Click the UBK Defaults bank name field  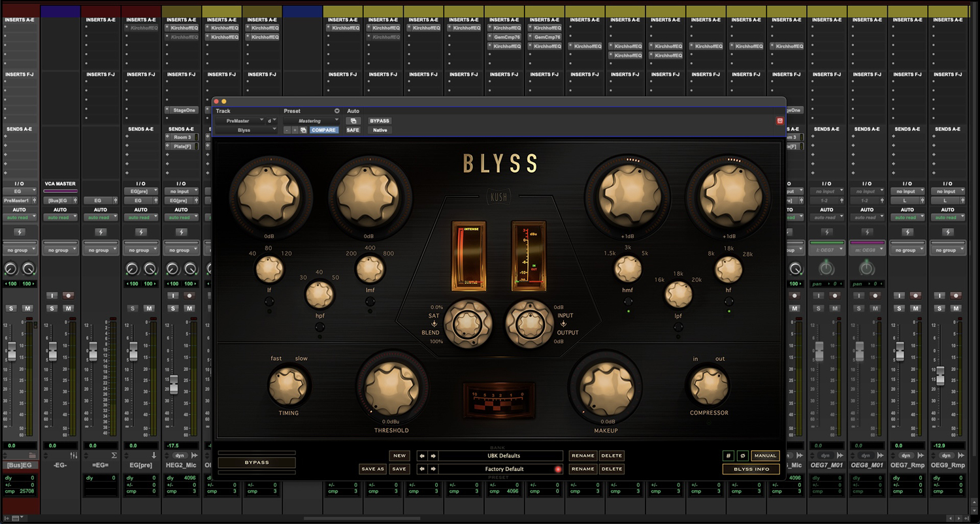point(500,455)
